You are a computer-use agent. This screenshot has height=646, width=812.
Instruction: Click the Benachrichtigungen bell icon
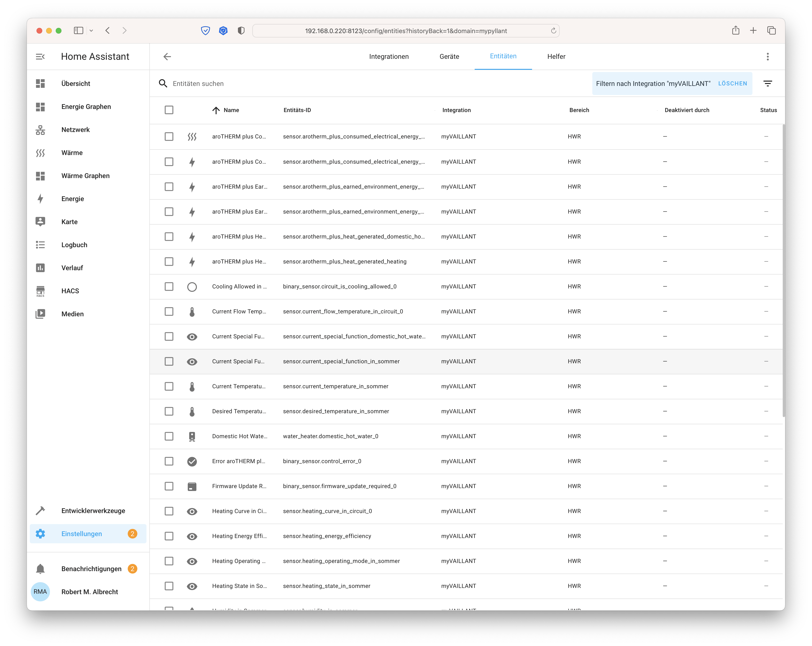(40, 569)
